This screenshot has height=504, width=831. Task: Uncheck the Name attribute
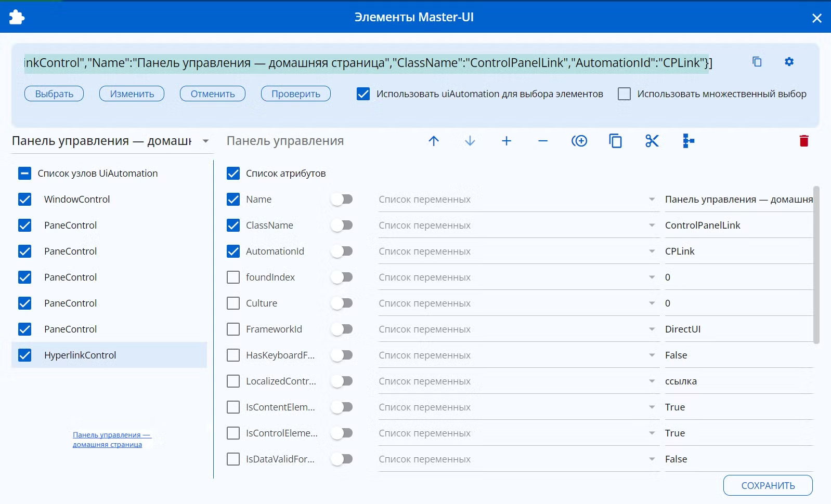point(233,200)
